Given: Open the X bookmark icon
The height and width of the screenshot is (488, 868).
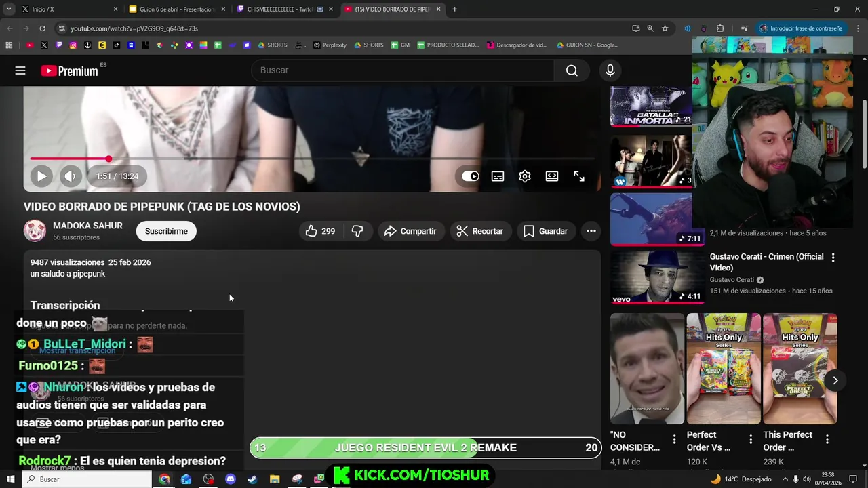Looking at the screenshot, I should [44, 45].
